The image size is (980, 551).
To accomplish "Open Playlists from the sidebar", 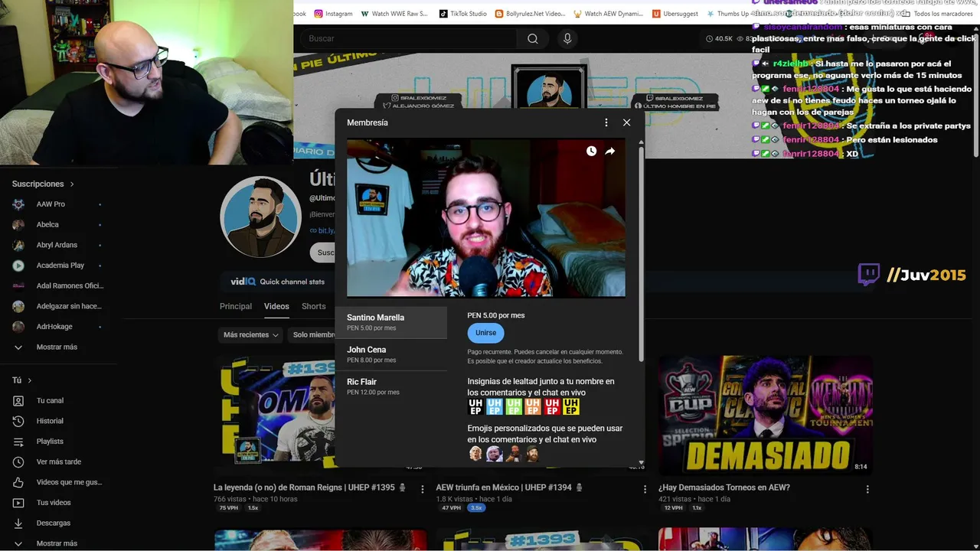I will 50,442.
